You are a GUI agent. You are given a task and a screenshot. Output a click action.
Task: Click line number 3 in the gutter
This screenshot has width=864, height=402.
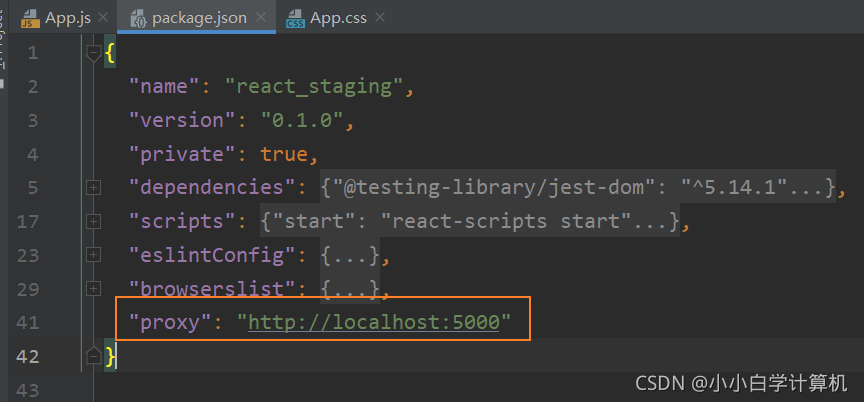pos(33,121)
